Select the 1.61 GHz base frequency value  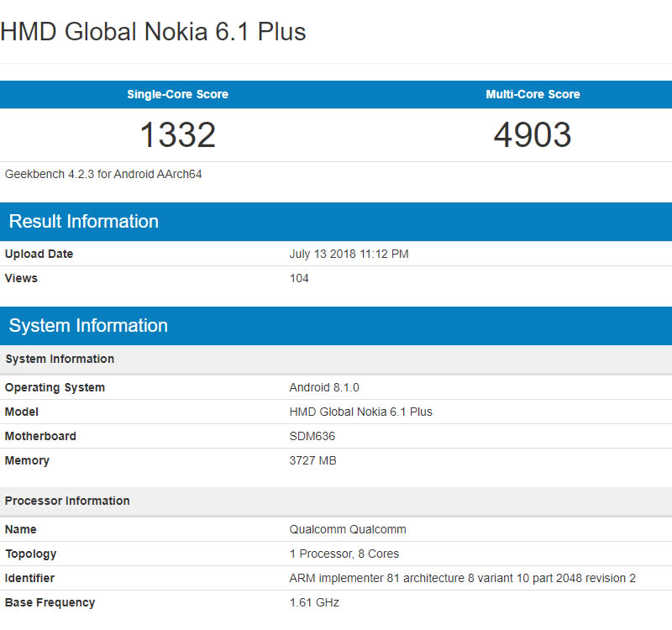pos(314,602)
